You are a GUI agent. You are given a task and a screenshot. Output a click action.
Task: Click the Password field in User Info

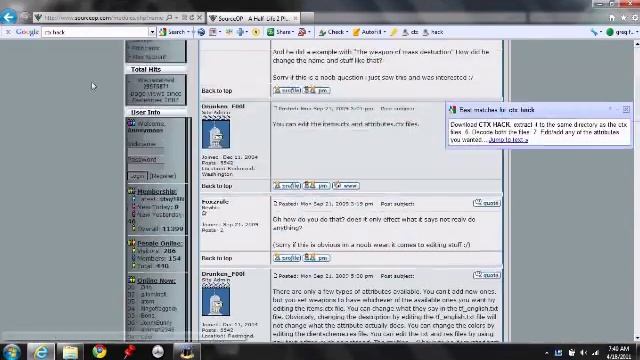[147, 167]
